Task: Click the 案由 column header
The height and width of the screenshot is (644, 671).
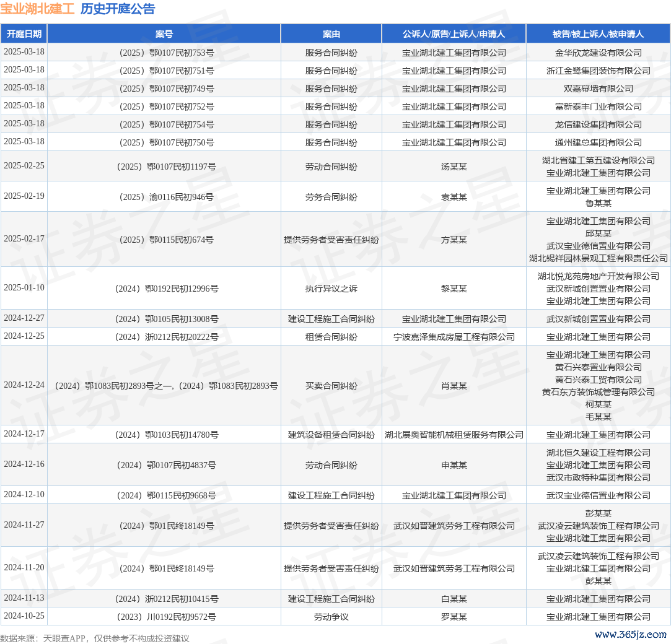Action: coord(331,34)
